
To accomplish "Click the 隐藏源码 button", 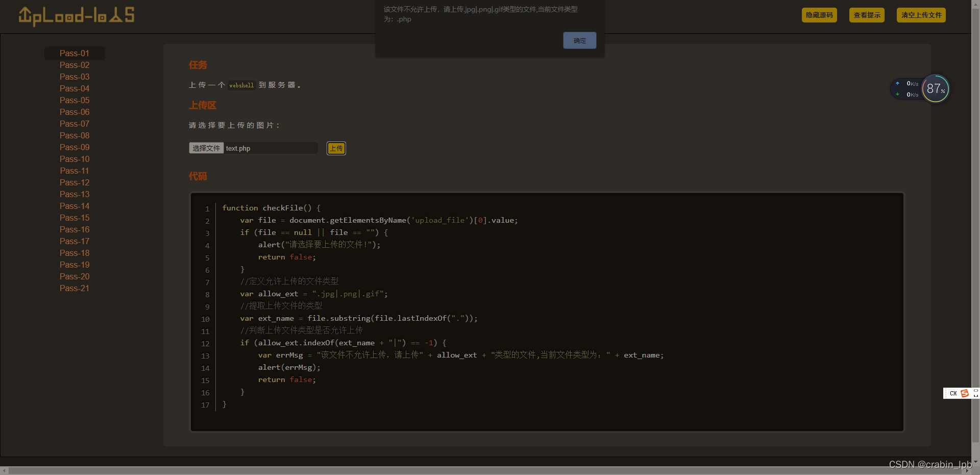I will point(819,15).
